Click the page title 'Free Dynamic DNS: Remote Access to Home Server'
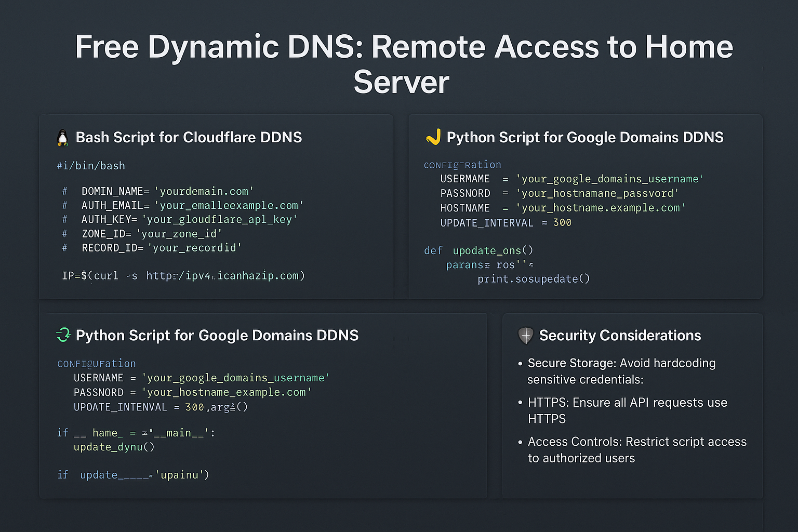Viewport: 798px width, 532px height. [403, 64]
